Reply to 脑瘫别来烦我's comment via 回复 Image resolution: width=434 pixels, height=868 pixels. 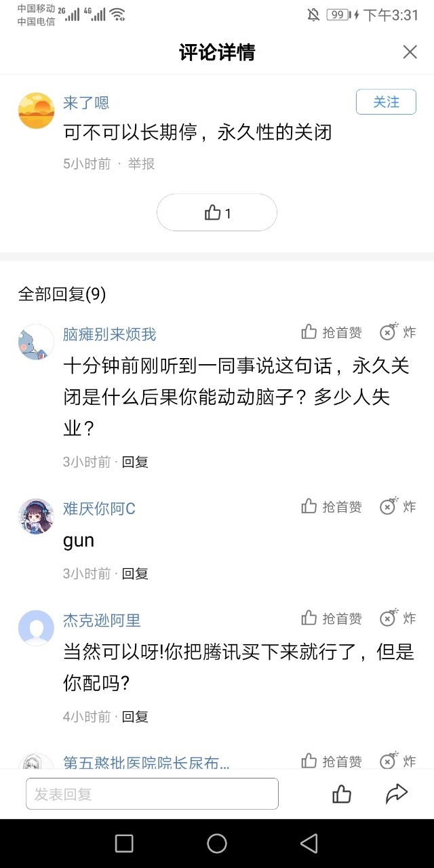(x=135, y=462)
